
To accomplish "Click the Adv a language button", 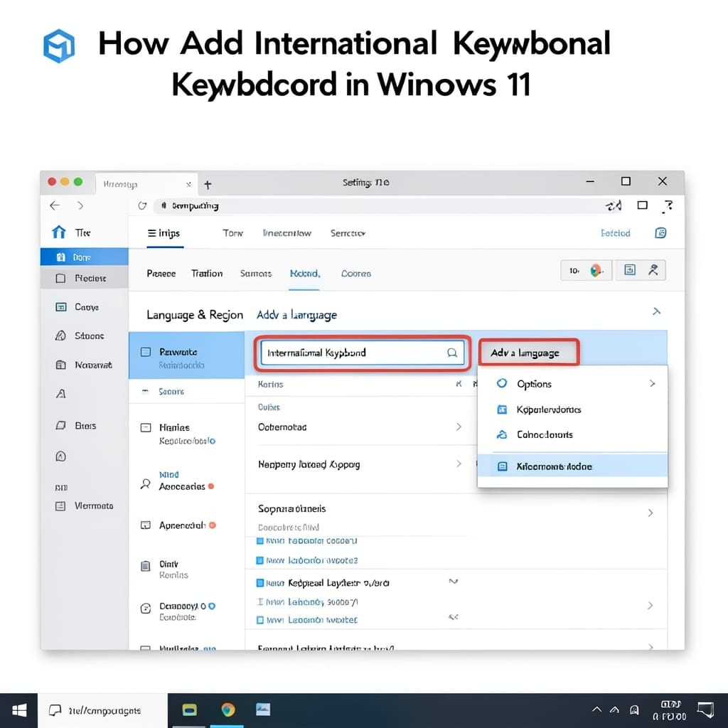I will pos(528,353).
